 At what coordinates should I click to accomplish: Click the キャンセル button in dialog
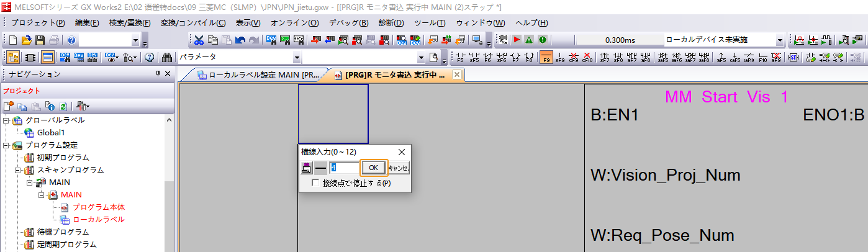(x=399, y=168)
